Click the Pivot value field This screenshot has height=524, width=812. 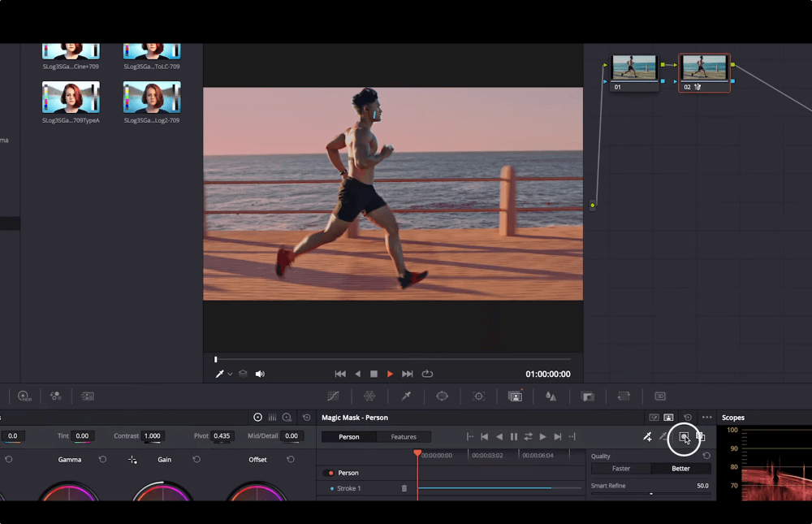222,436
